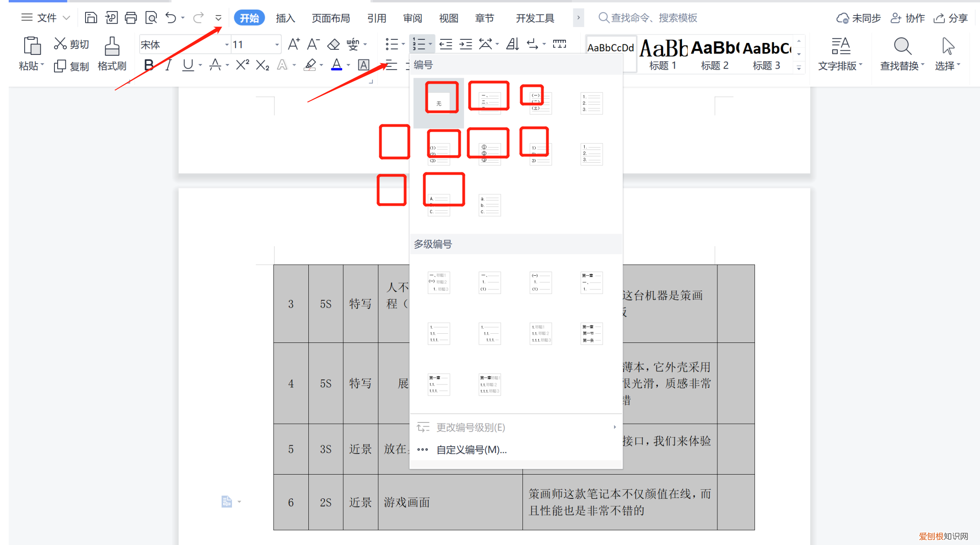Collapse the ribbon with the chevron arrow

(219, 18)
